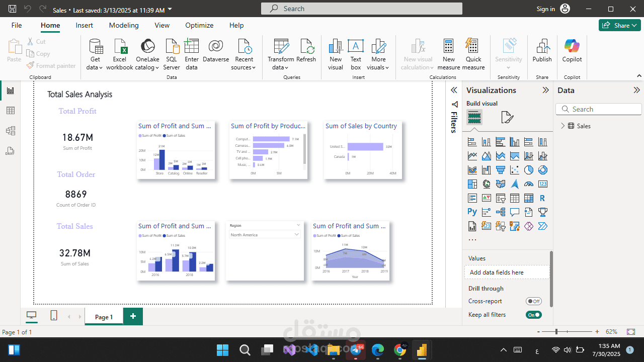The height and width of the screenshot is (362, 644).
Task: Select the Power Automate visual icon
Action: click(x=542, y=226)
